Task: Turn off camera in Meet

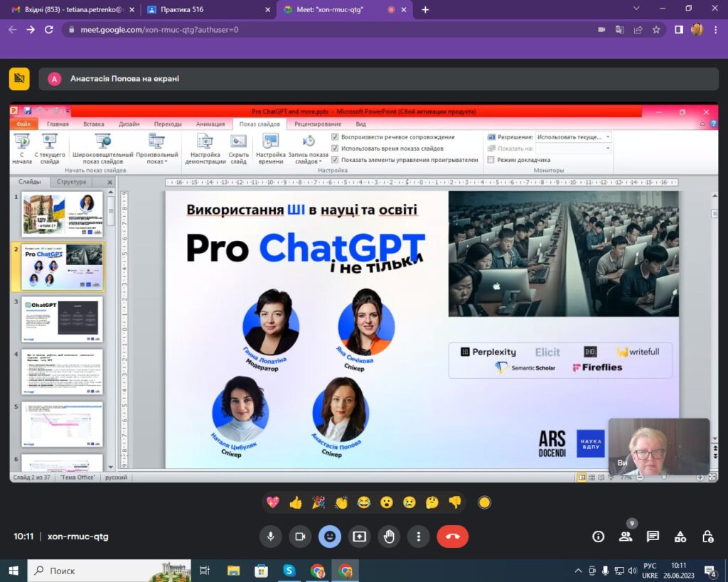Action: click(x=300, y=537)
